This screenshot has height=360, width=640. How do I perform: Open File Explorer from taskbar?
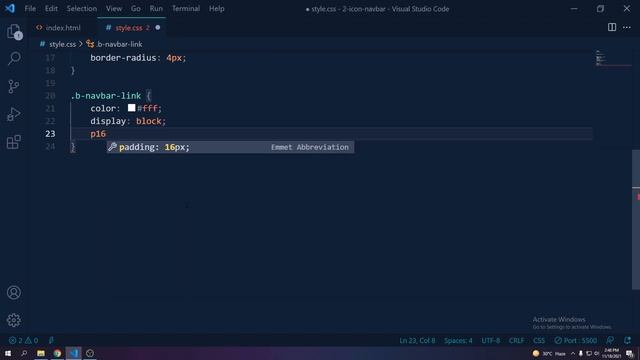(x=41, y=353)
